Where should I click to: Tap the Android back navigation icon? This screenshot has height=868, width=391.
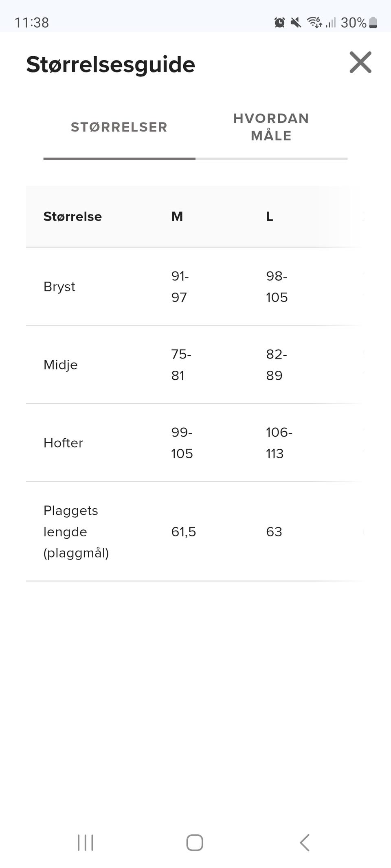[305, 842]
